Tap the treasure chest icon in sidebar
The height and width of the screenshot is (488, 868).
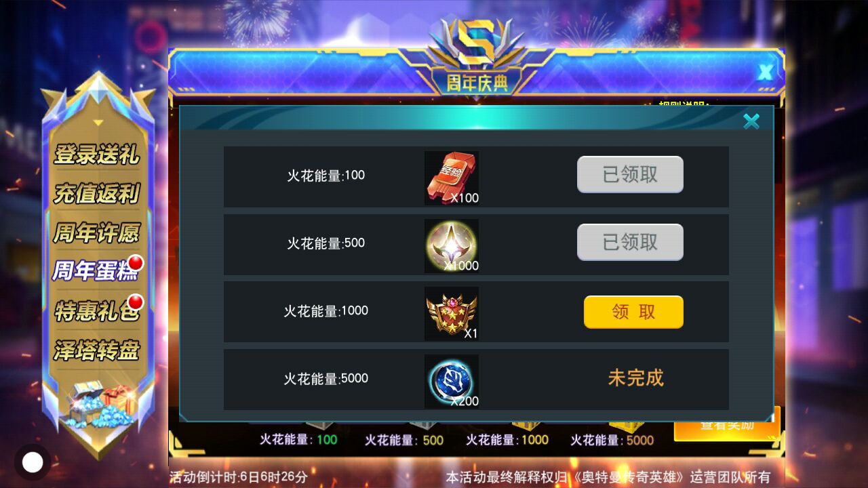point(99,405)
